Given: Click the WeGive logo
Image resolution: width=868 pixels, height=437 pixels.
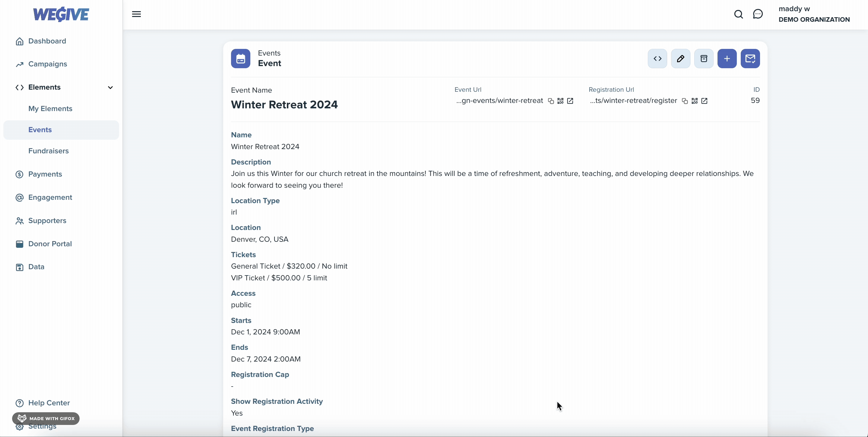Looking at the screenshot, I should pos(61,14).
